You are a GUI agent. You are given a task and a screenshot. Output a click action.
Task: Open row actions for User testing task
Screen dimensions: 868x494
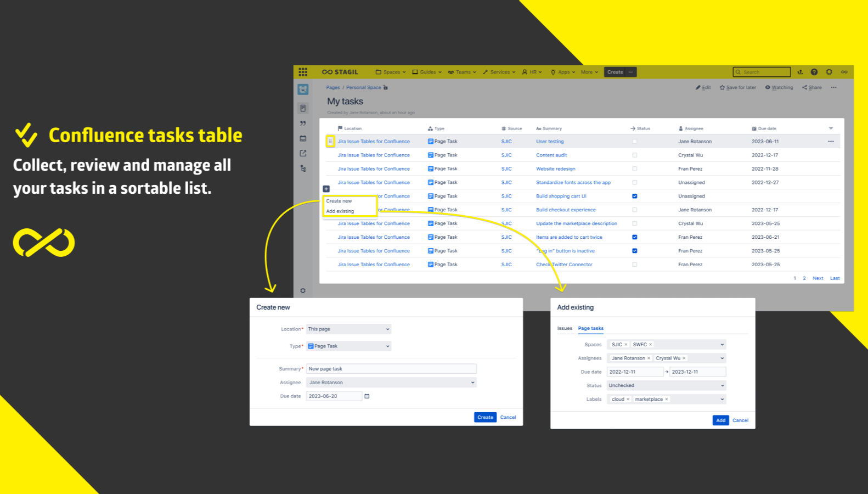click(831, 142)
